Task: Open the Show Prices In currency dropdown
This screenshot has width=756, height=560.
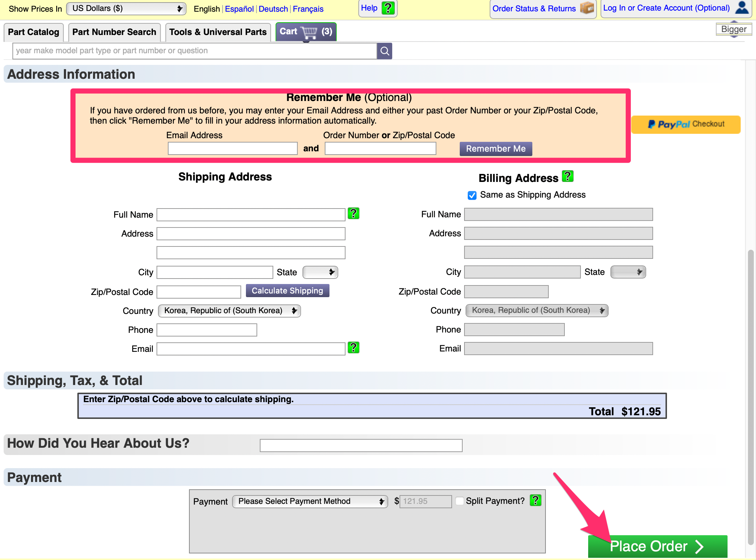Action: coord(126,9)
